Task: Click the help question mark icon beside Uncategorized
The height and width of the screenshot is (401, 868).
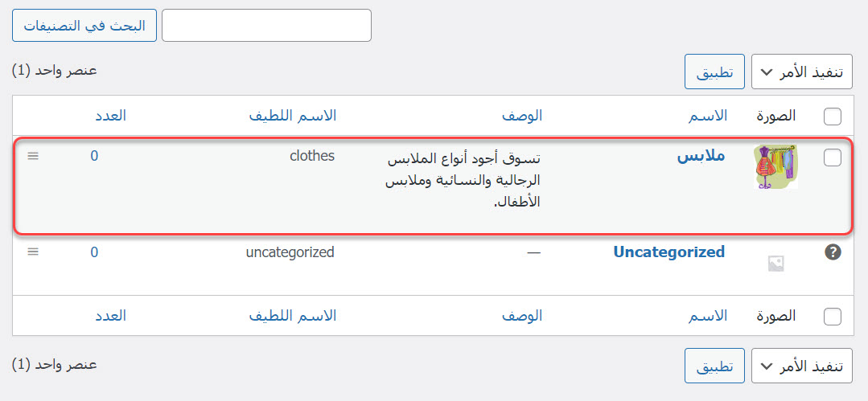Action: click(x=833, y=252)
